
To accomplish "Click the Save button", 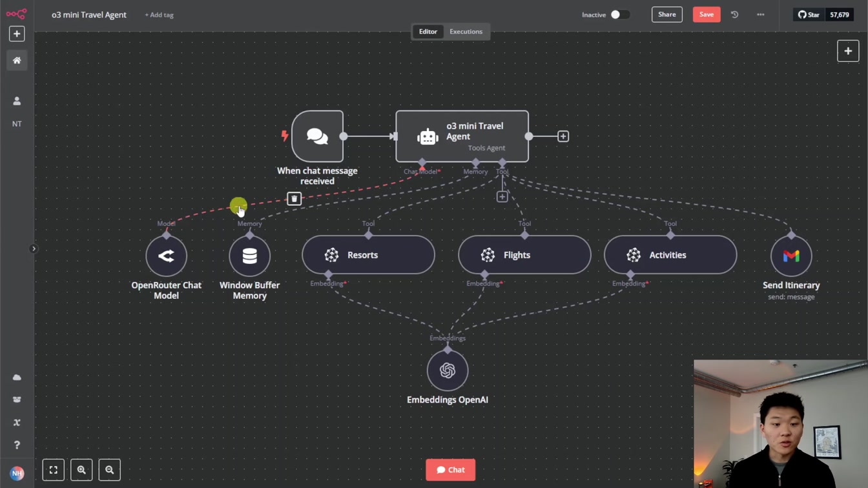I will pyautogui.click(x=707, y=14).
